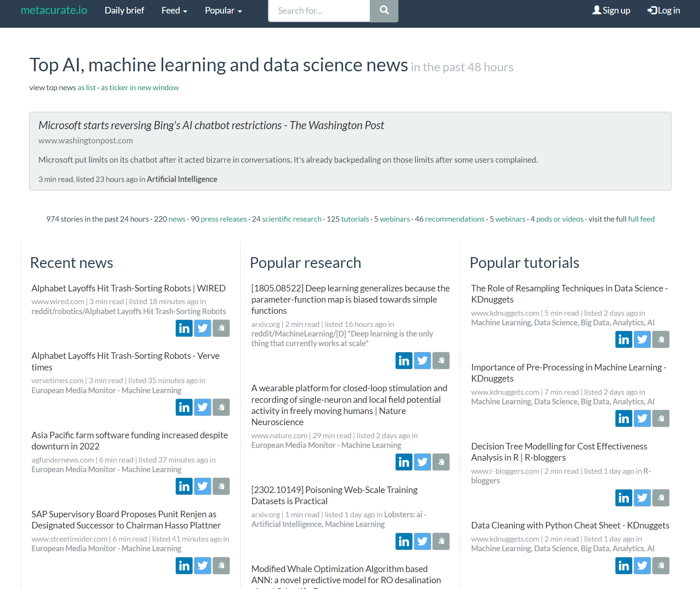This screenshot has width=700, height=589.
Task: Click the Log in link
Action: click(664, 10)
